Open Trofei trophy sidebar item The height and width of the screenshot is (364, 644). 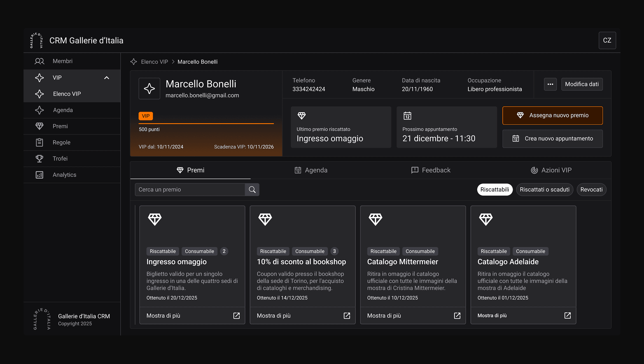click(60, 158)
